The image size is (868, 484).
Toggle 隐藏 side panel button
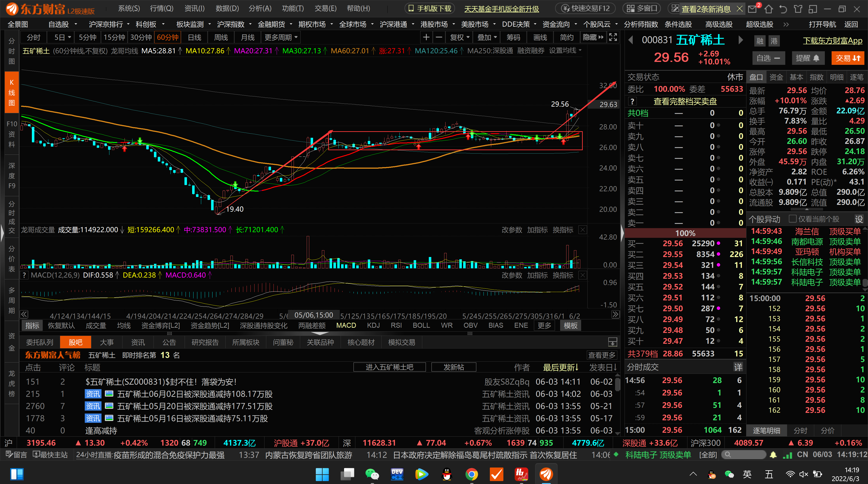[x=593, y=37]
